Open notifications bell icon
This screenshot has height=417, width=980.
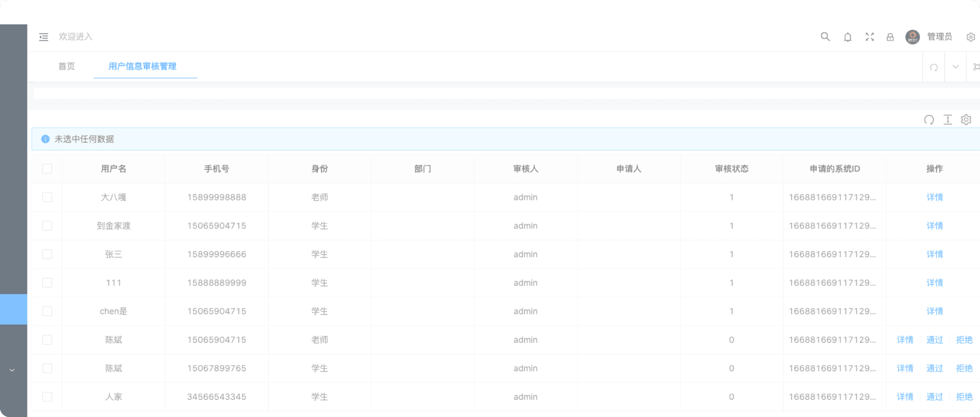click(848, 37)
